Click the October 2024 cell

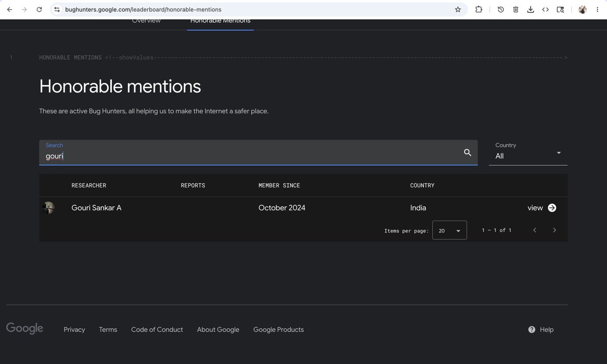click(x=282, y=208)
